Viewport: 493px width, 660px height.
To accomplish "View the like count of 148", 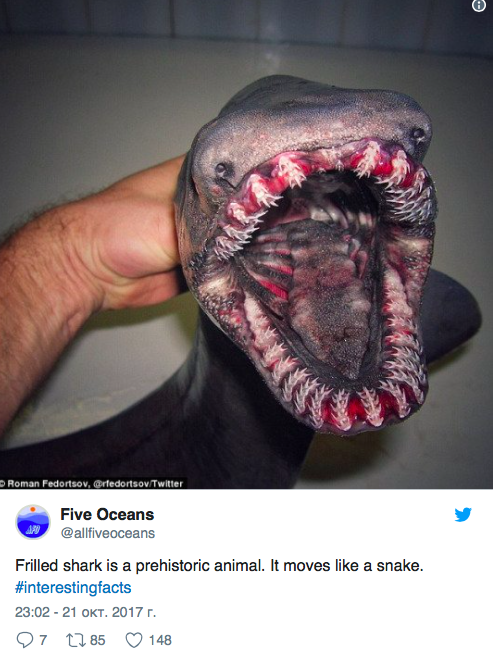I will (160, 640).
